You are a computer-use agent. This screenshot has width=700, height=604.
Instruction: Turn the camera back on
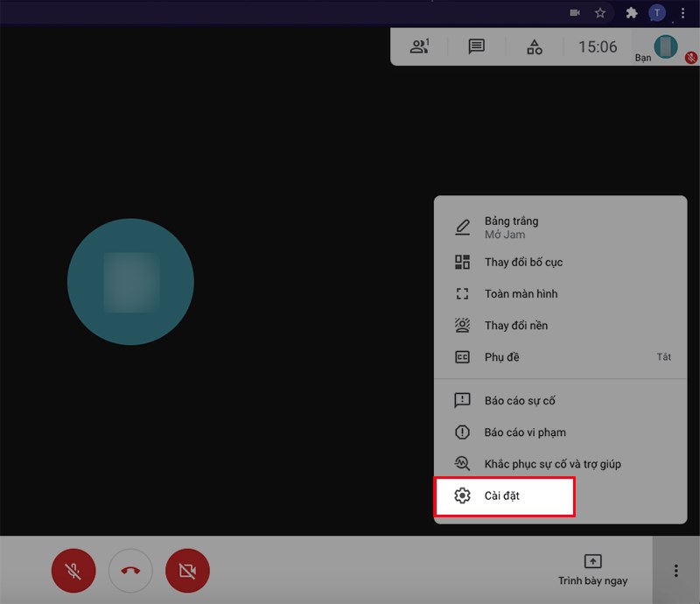click(187, 571)
